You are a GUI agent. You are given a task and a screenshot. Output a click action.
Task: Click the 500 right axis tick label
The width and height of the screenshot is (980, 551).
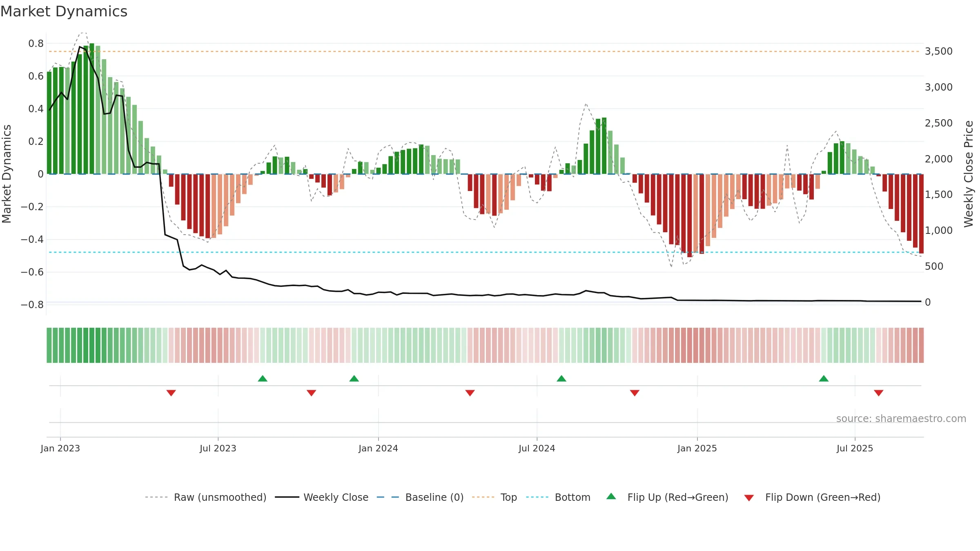[934, 267]
